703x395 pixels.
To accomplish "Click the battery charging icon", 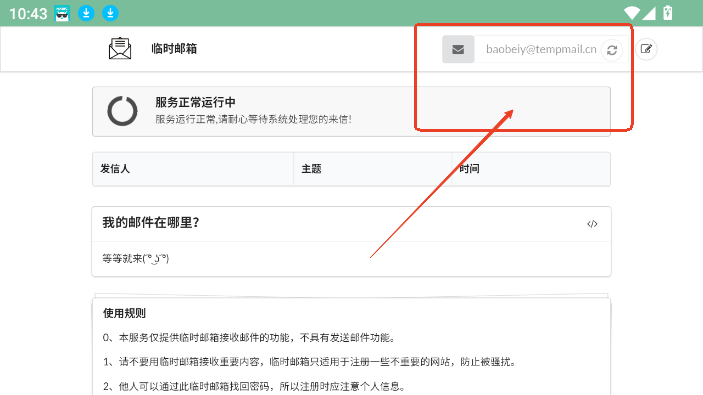I will coord(668,13).
